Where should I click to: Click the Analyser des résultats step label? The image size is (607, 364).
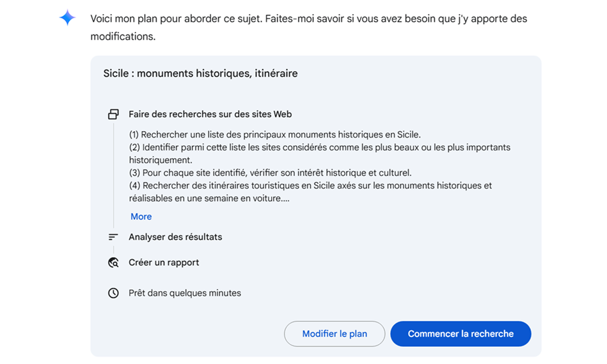175,237
